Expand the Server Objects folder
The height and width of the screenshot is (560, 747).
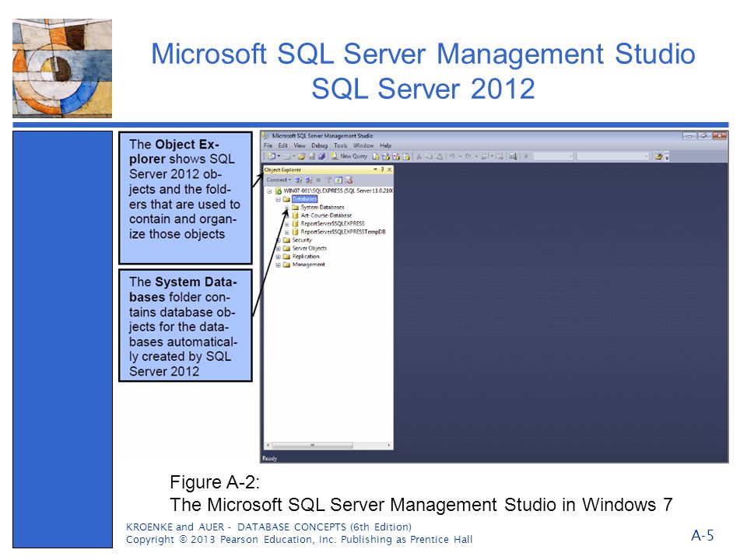[x=279, y=248]
